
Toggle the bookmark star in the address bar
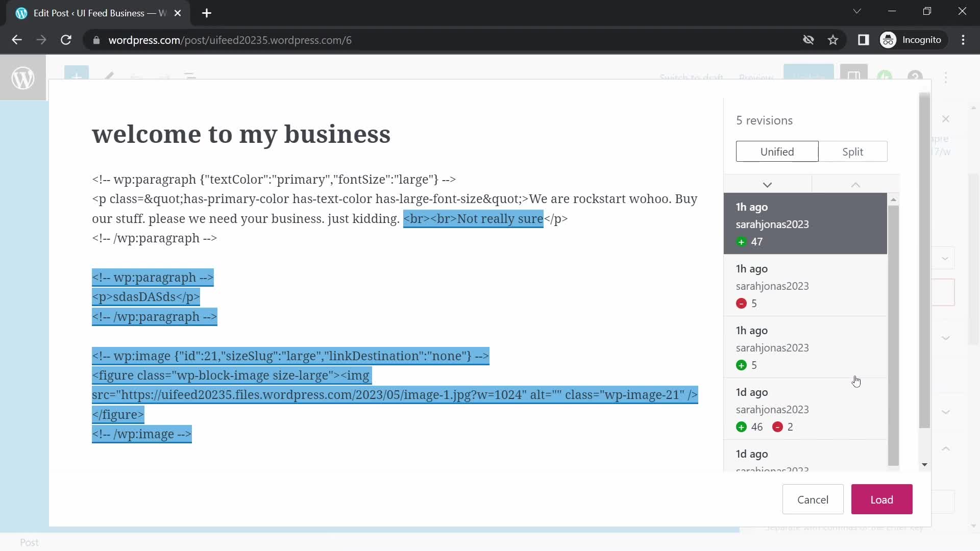(834, 40)
